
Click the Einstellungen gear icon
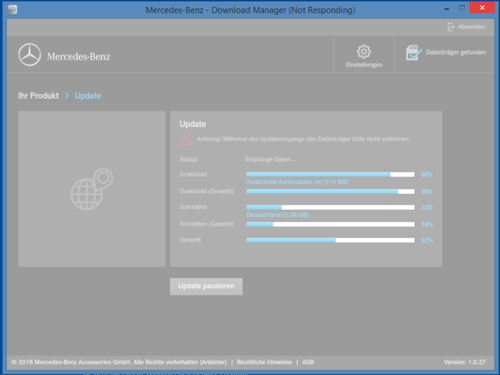click(x=364, y=51)
